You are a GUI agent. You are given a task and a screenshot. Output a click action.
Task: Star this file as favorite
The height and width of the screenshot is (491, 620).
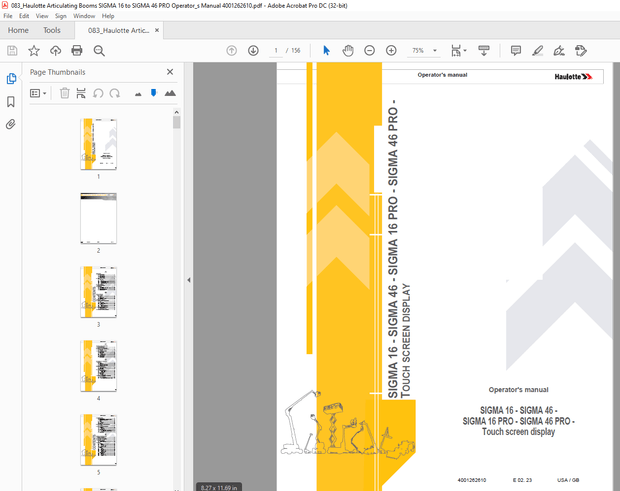(x=34, y=50)
